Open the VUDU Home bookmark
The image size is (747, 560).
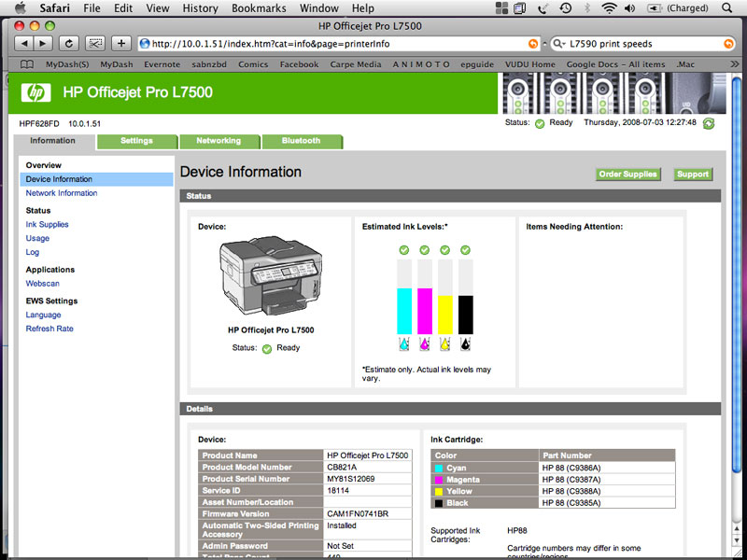(530, 64)
